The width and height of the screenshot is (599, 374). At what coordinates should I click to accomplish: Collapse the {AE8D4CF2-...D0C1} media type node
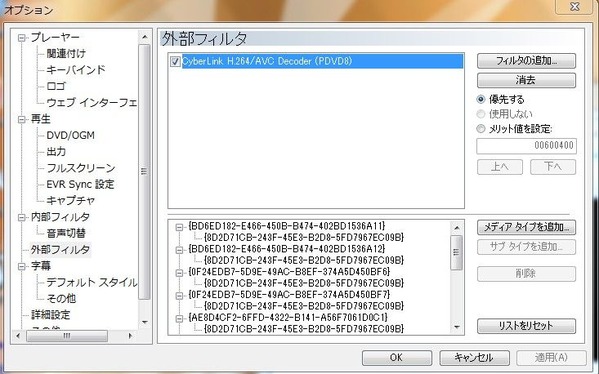click(179, 319)
